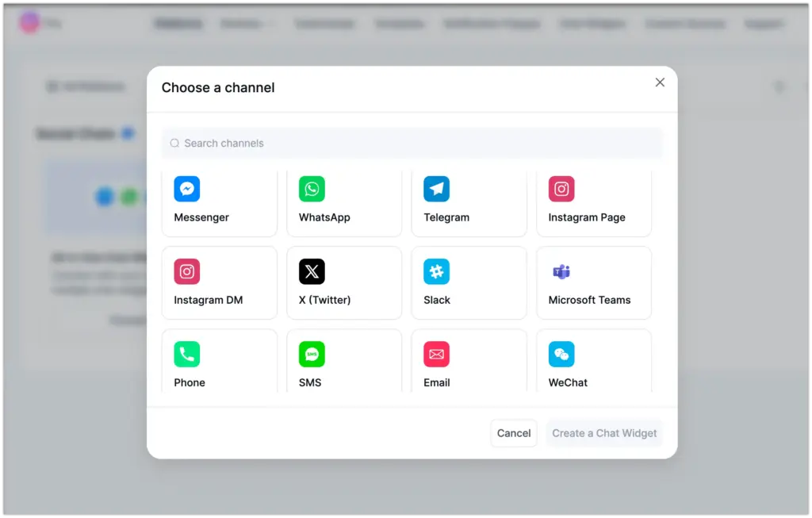Click the Slack label text
The image size is (812, 518).
click(x=437, y=300)
